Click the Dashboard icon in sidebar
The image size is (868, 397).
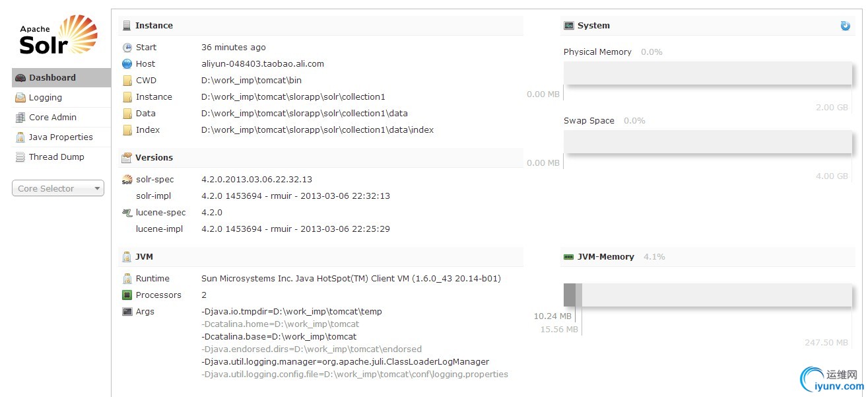(x=20, y=78)
